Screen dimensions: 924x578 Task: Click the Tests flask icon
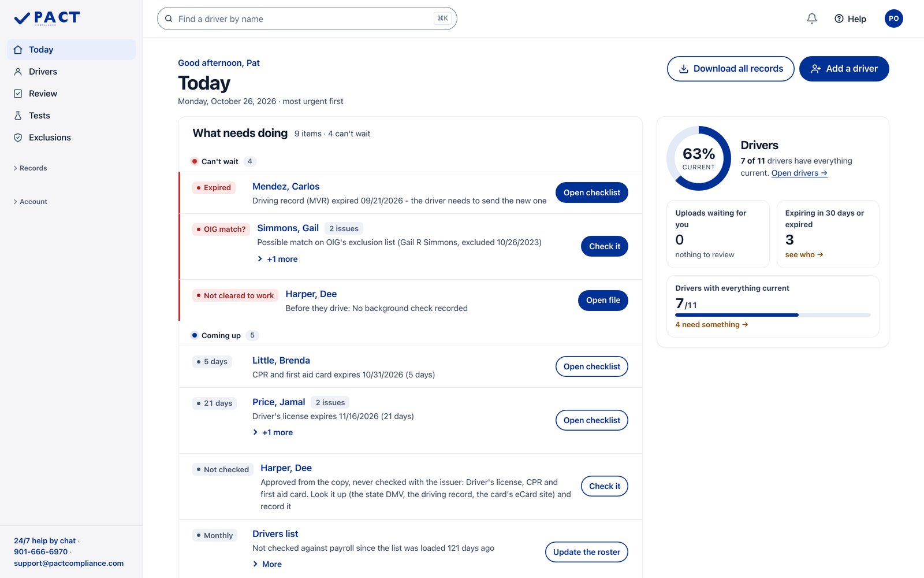18,116
